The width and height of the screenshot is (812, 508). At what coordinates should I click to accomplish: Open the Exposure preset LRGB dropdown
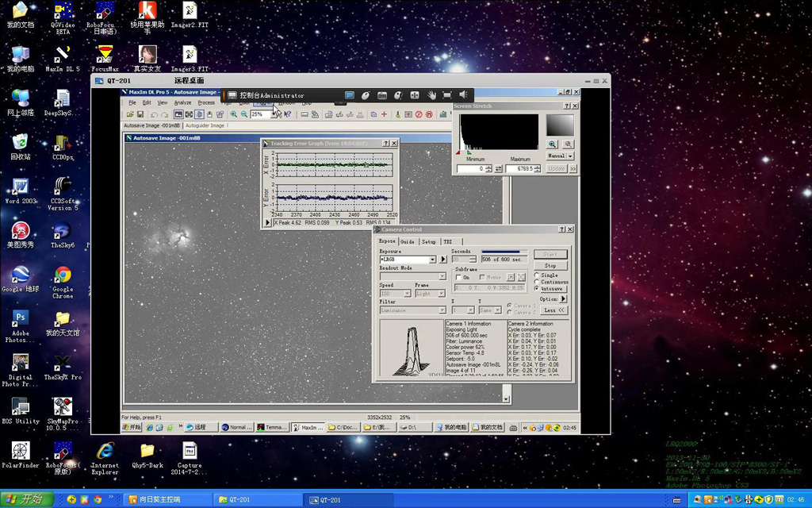pos(432,260)
